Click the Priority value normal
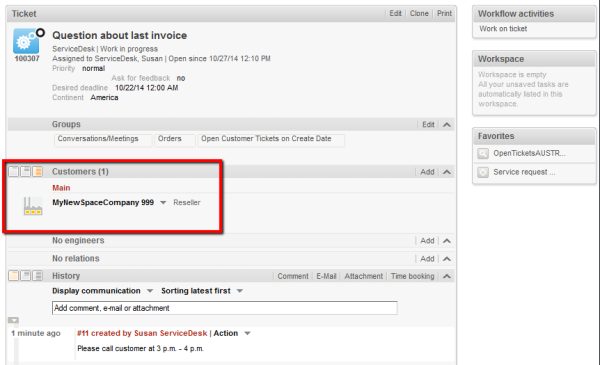The width and height of the screenshot is (600, 365). point(93,68)
